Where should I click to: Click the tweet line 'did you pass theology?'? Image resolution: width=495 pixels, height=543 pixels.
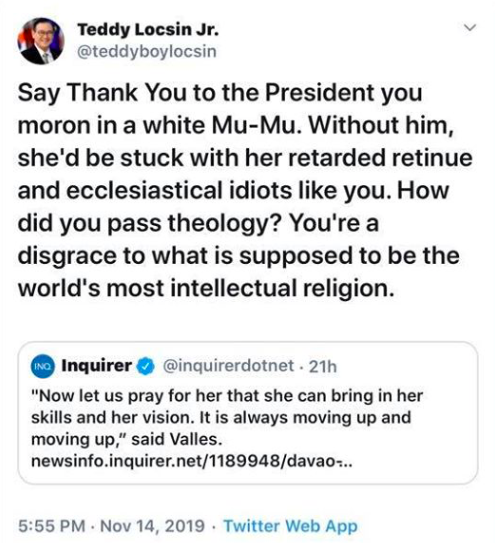pos(198,223)
